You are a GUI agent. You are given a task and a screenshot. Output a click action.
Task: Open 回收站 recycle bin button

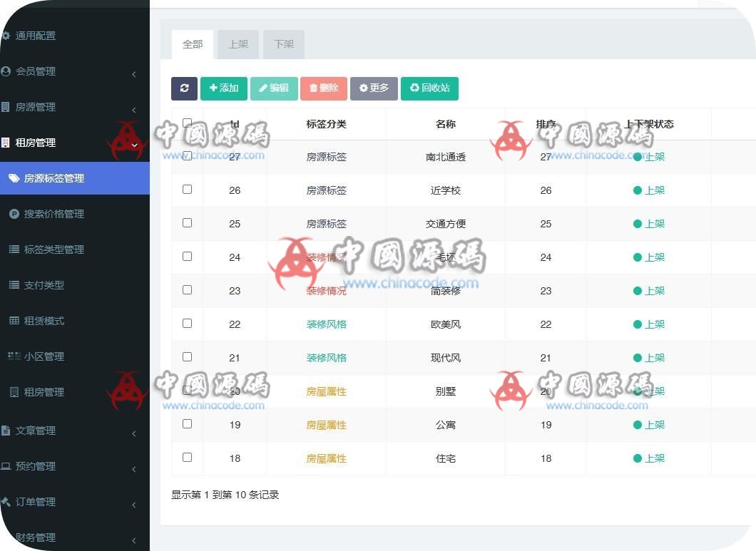(429, 88)
